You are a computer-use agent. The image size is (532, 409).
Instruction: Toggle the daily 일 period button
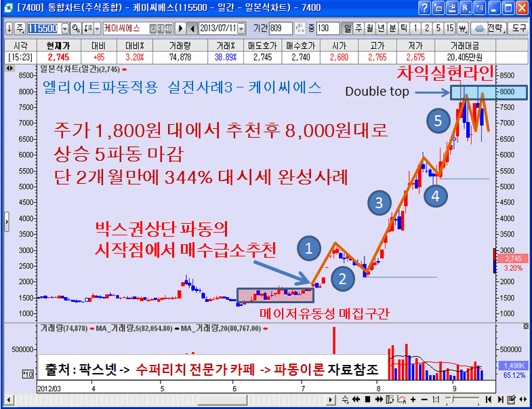348,28
